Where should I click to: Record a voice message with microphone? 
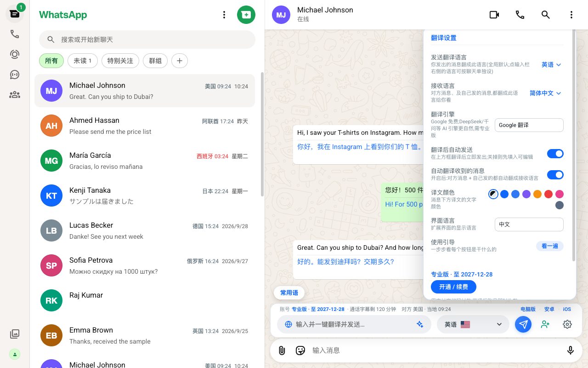[x=571, y=351]
